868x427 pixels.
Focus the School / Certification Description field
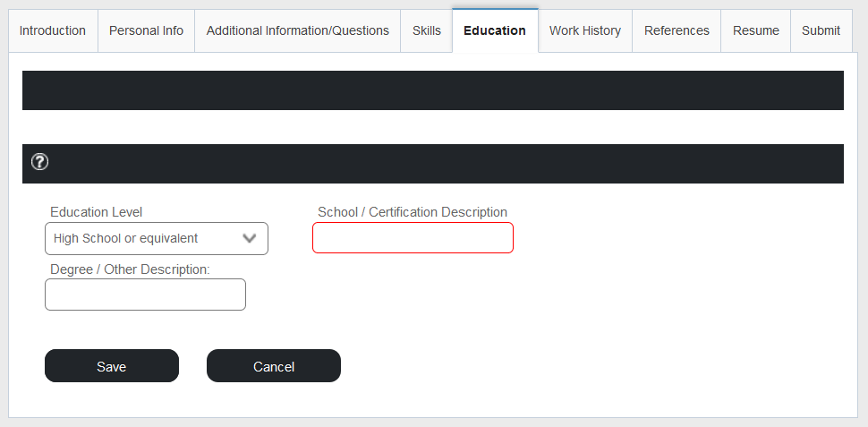[413, 238]
